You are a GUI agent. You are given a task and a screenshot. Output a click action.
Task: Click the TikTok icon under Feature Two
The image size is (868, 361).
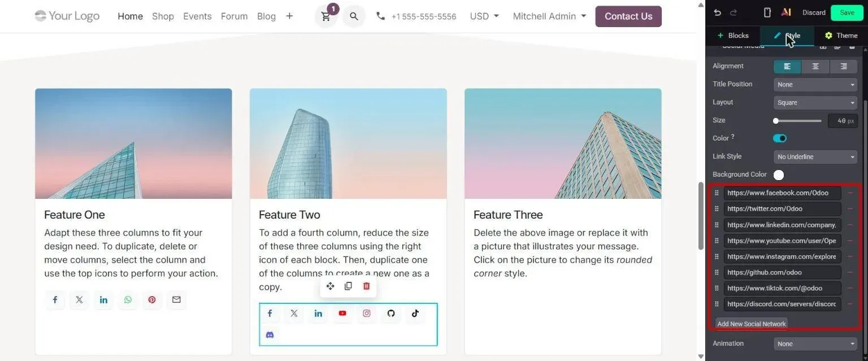[x=415, y=313]
